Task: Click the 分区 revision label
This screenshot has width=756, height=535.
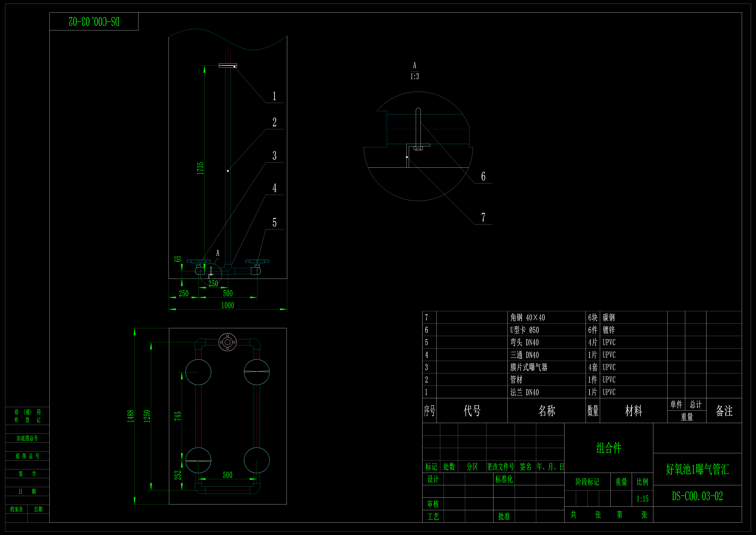Action: point(472,467)
